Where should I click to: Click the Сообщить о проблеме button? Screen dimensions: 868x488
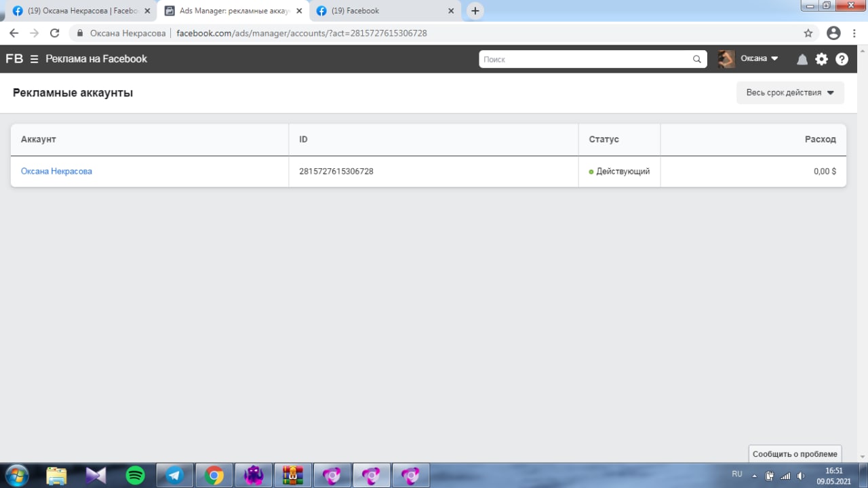pos(795,454)
